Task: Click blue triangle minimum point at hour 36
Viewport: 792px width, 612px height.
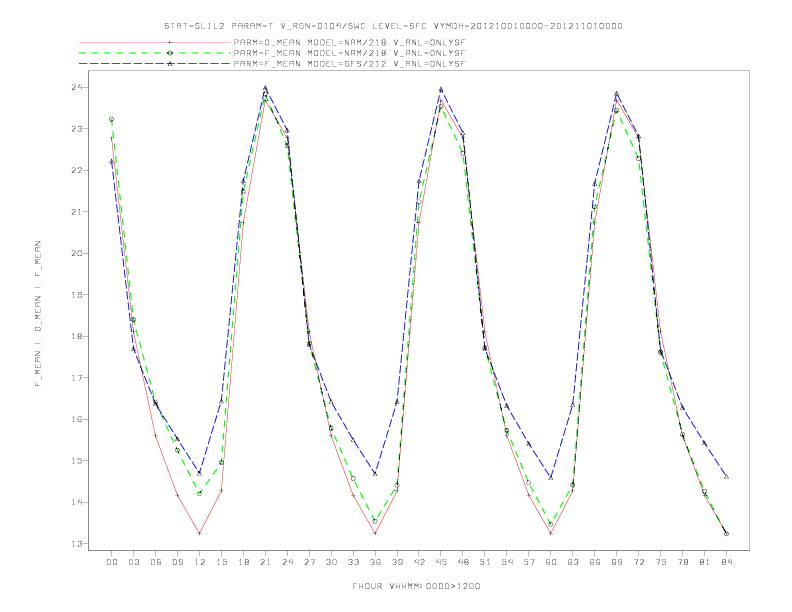Action: (x=375, y=474)
